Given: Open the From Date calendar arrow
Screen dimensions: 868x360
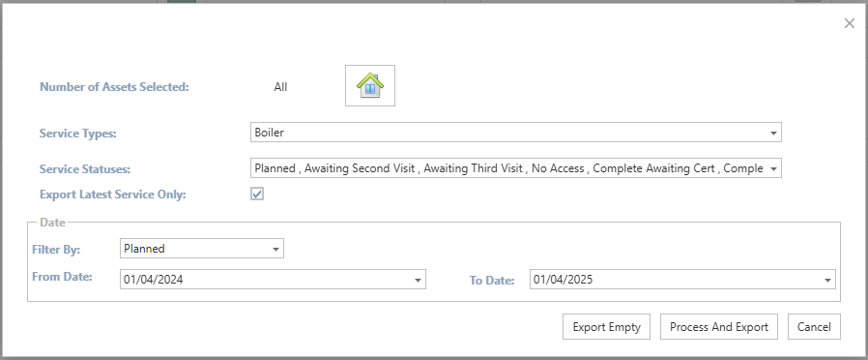Looking at the screenshot, I should pos(418,281).
